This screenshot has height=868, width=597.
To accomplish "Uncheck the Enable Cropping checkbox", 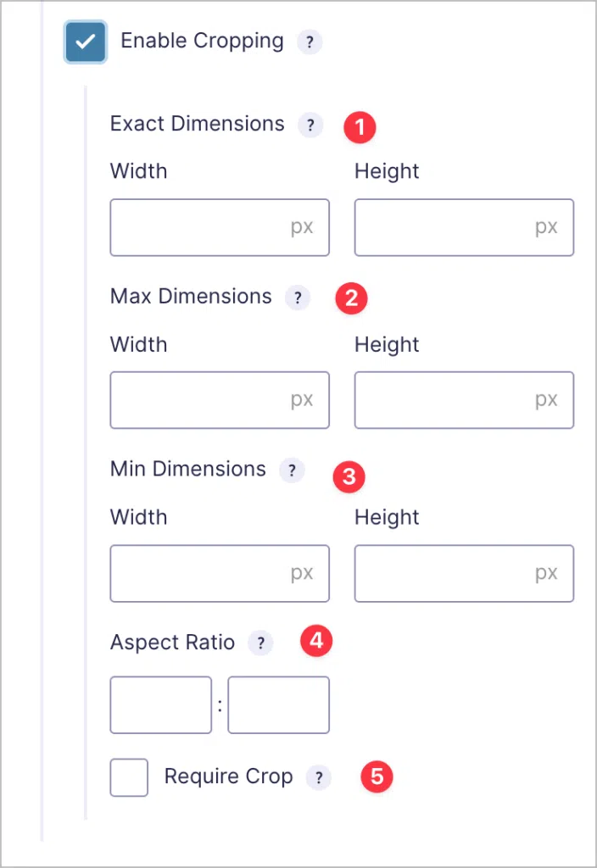I will (86, 42).
